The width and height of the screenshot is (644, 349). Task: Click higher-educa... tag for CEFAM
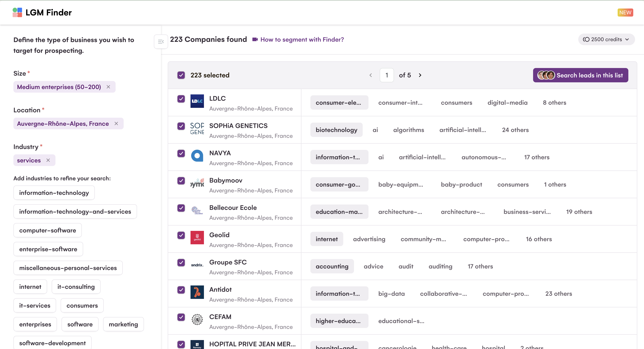(x=339, y=321)
